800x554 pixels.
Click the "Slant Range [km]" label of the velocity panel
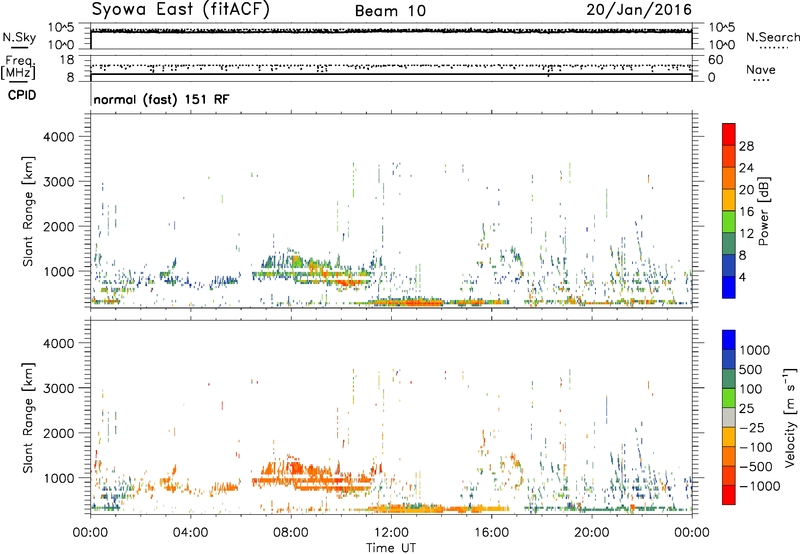[28, 418]
